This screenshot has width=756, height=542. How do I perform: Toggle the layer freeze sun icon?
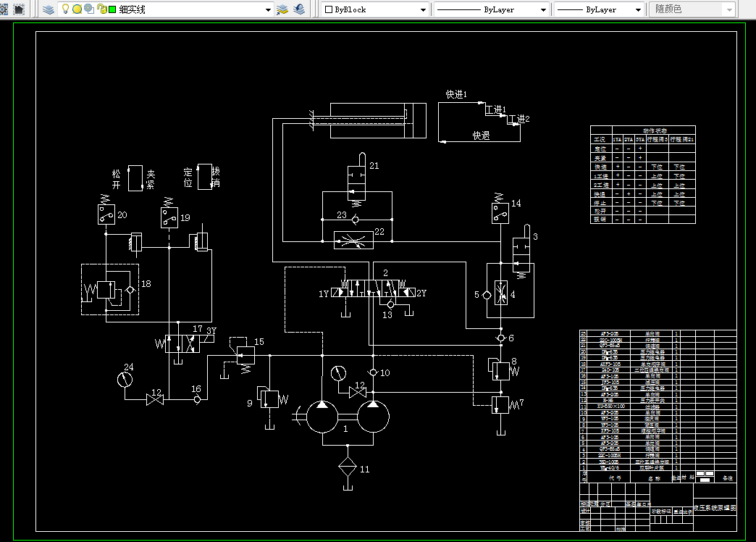coord(77,9)
